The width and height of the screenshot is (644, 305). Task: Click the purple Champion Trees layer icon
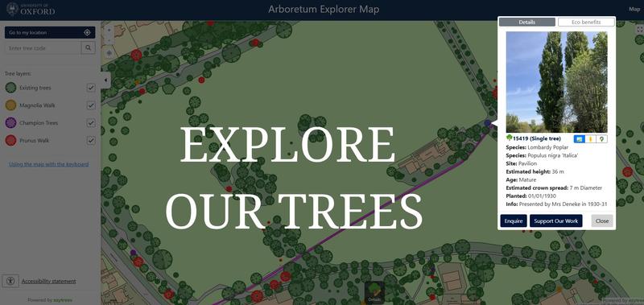tap(11, 123)
